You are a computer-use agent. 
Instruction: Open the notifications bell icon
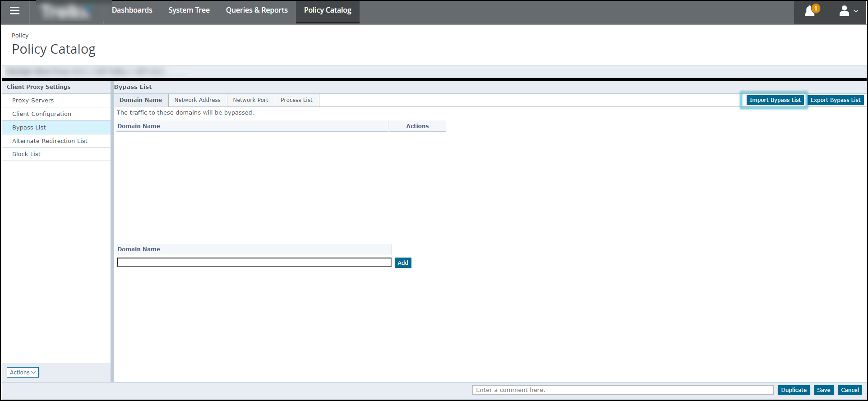tap(811, 11)
